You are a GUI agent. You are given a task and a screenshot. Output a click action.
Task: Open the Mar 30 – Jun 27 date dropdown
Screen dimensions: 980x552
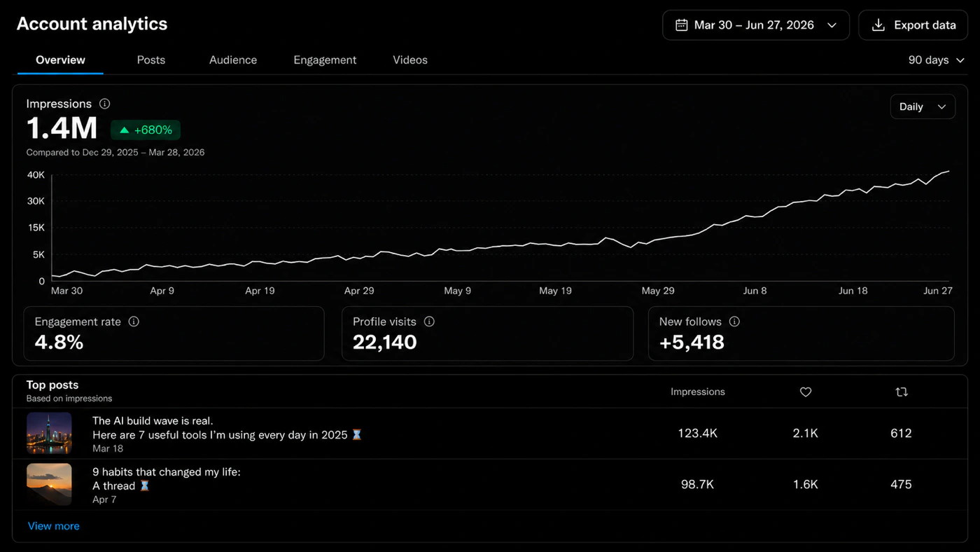coord(756,25)
